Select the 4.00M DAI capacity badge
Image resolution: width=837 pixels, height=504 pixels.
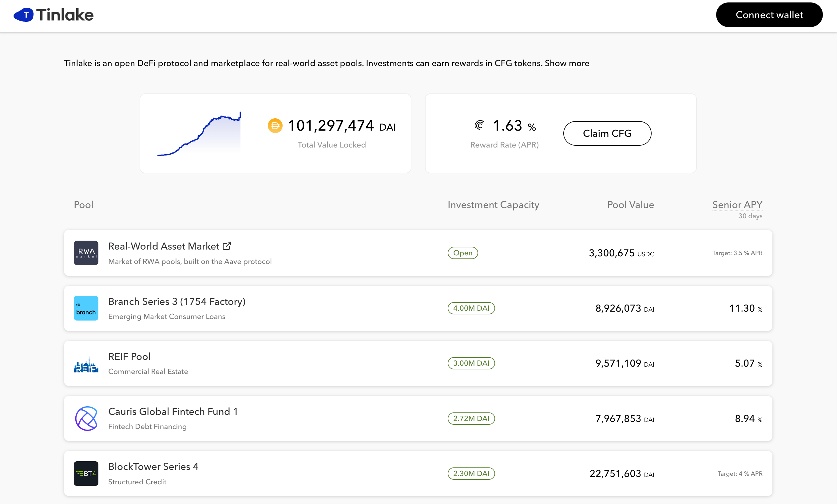click(x=471, y=308)
